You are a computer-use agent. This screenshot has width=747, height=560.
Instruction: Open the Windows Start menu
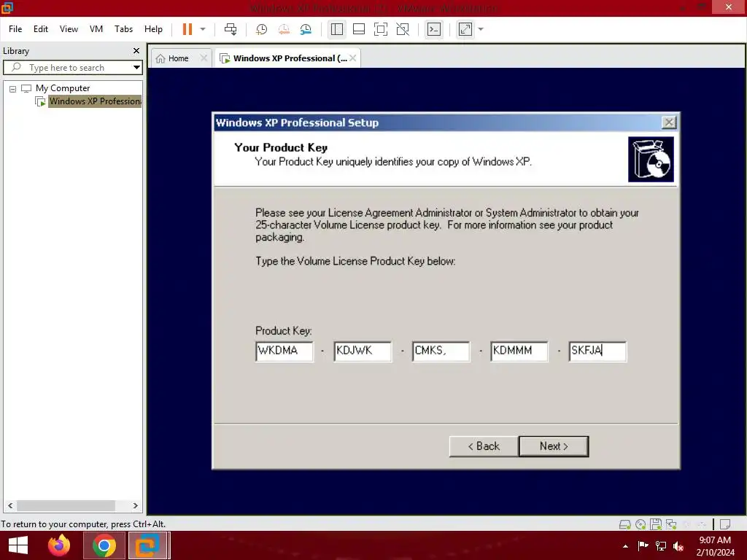(18, 545)
